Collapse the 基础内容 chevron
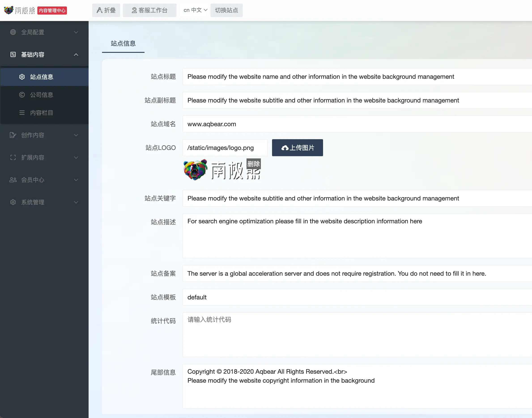 (x=76, y=54)
